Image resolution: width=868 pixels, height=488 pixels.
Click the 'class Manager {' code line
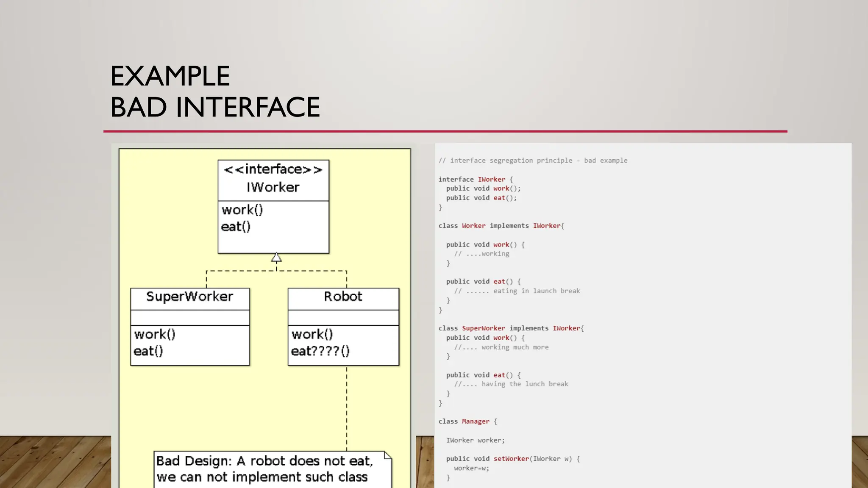pyautogui.click(x=467, y=421)
